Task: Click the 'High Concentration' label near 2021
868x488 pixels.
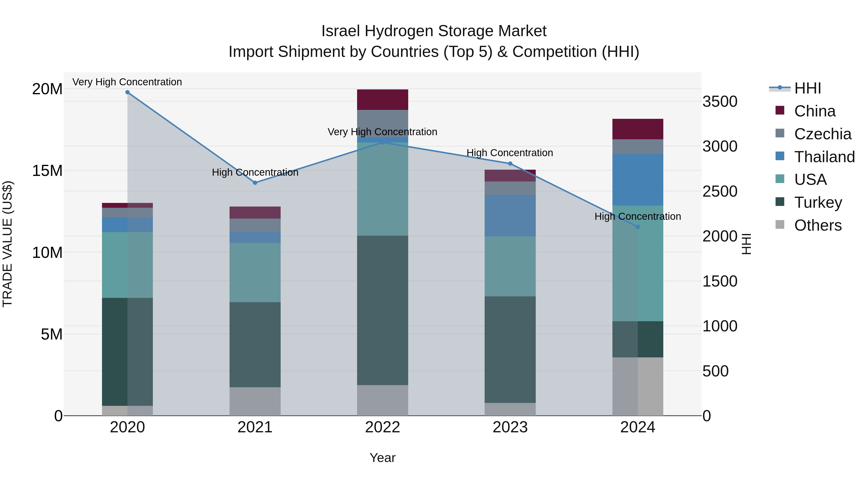Action: (x=255, y=173)
